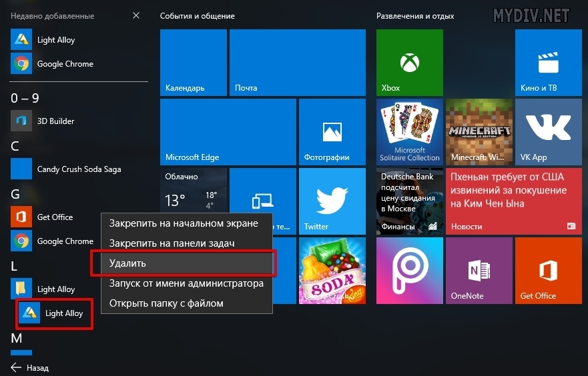The image size is (588, 376).
Task: Open the Candy Crush Soda game tile
Action: [332, 271]
